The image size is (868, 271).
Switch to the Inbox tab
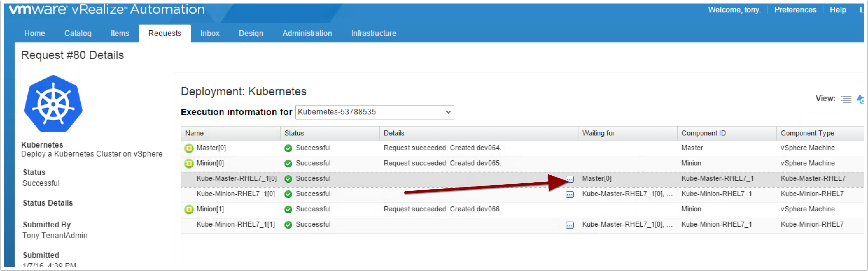click(x=210, y=33)
